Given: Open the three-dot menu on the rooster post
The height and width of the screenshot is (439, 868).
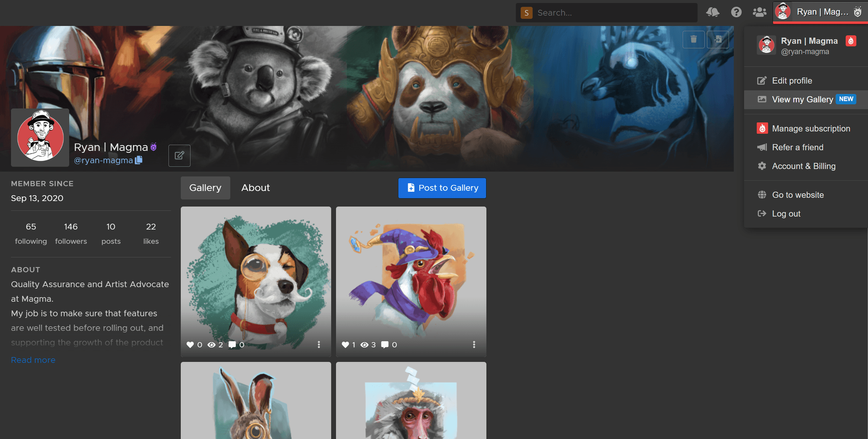Looking at the screenshot, I should coord(474,345).
